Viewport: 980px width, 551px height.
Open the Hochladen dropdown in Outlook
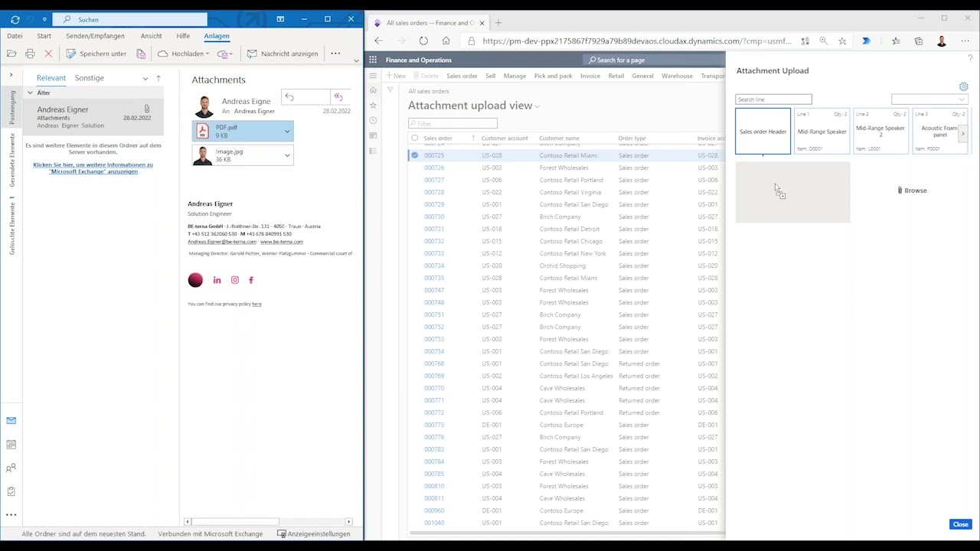[184, 54]
